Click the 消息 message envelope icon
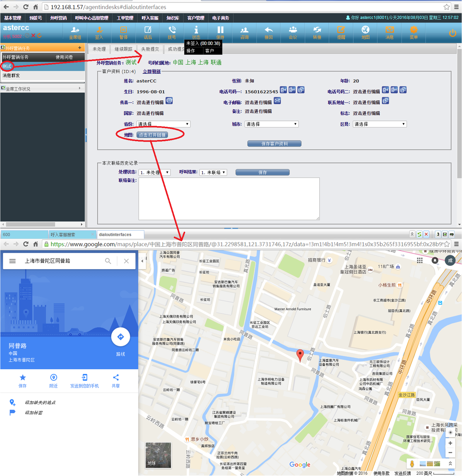Viewport: 462px width, 476px height. (390, 32)
